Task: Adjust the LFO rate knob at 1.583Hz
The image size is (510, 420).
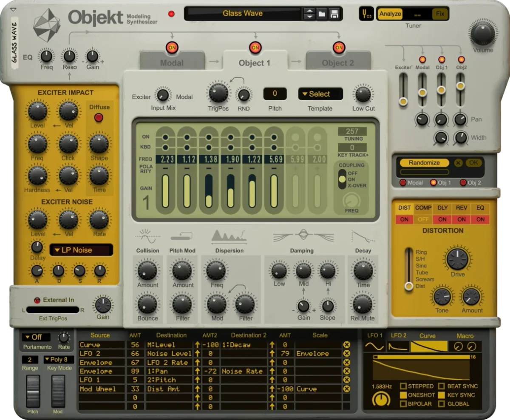Action: pyautogui.click(x=381, y=399)
